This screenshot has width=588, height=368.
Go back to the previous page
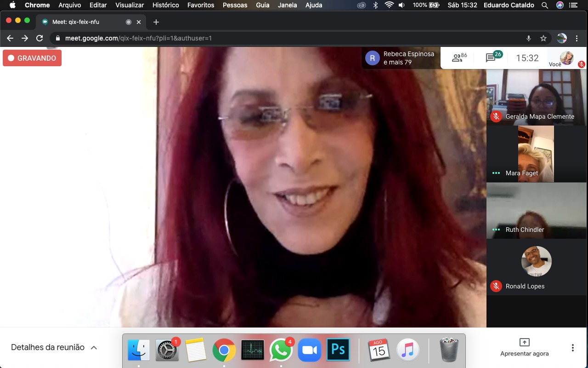(x=10, y=38)
